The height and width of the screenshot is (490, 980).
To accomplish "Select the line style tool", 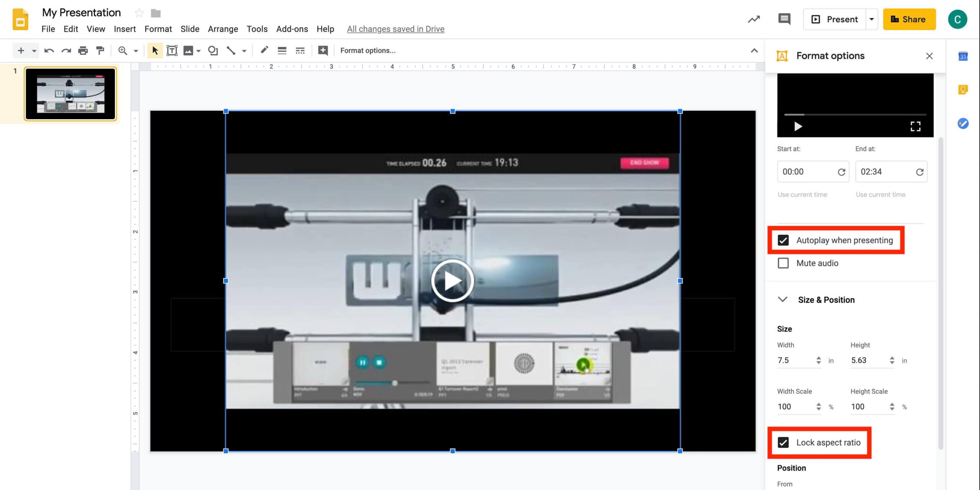I will tap(300, 50).
